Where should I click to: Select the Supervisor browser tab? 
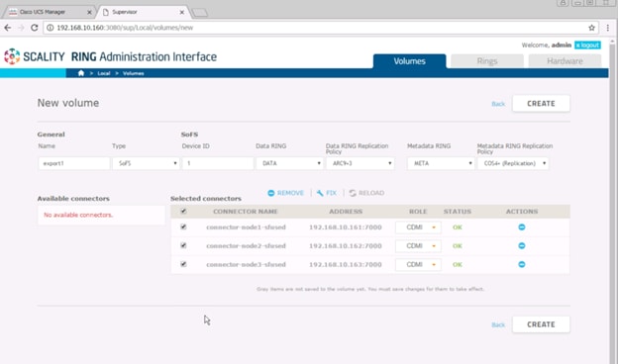pyautogui.click(x=144, y=12)
